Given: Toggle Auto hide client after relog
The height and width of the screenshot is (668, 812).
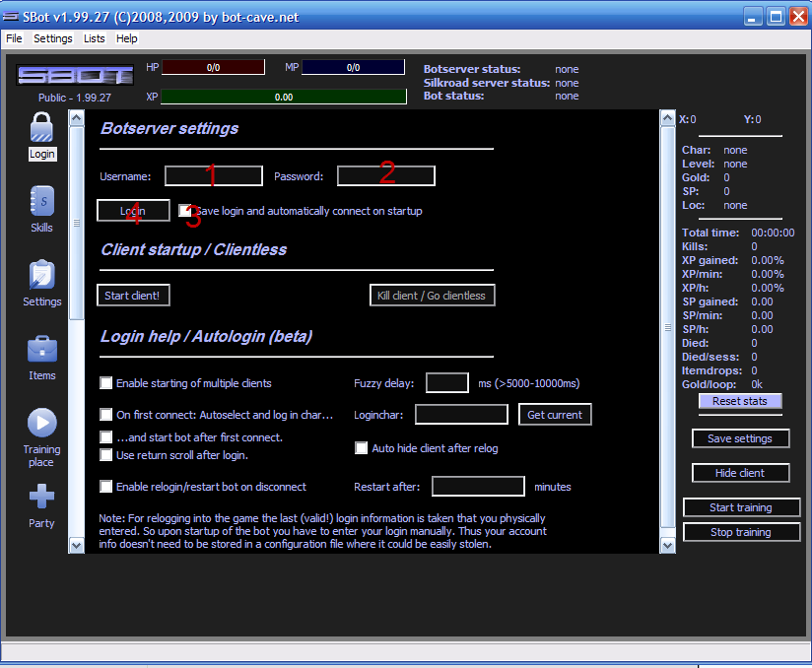Looking at the screenshot, I should tap(362, 448).
